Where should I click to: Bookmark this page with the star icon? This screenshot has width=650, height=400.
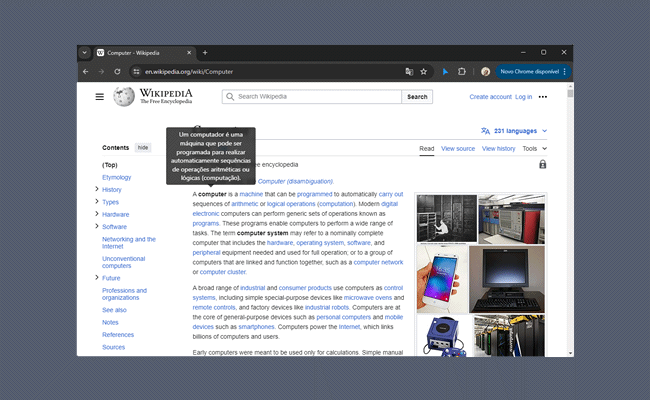pos(424,72)
